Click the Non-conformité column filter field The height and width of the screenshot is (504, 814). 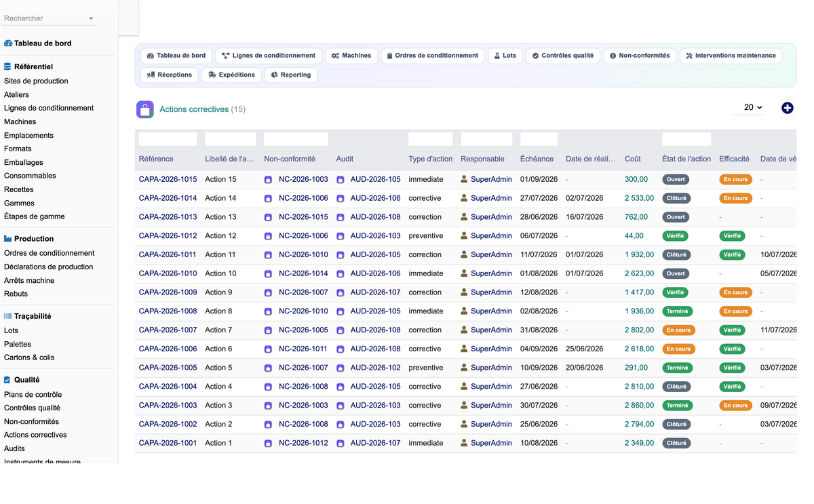pos(296,139)
